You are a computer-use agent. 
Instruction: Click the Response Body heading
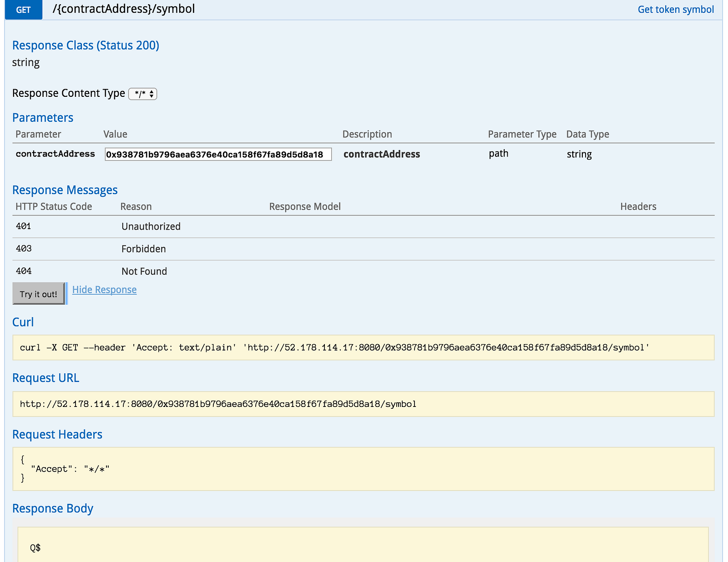click(x=53, y=508)
